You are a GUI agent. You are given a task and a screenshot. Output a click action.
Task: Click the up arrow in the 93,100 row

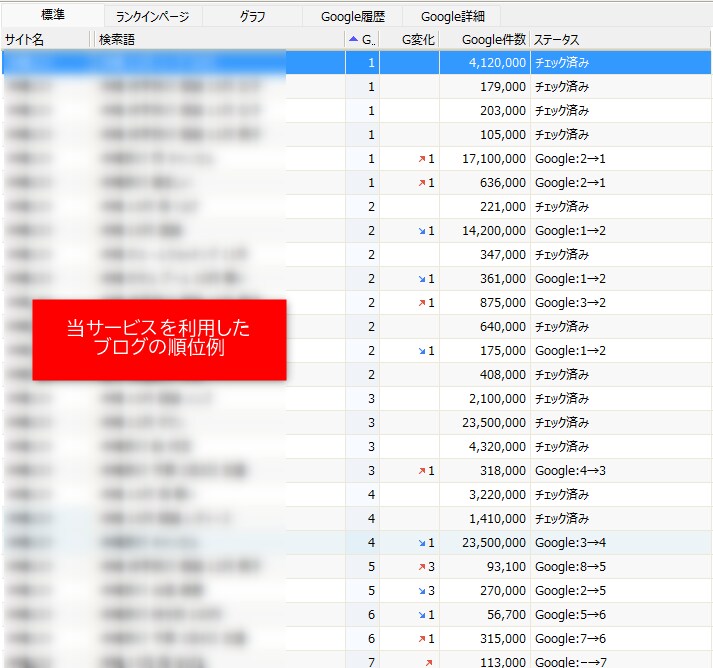point(422,567)
